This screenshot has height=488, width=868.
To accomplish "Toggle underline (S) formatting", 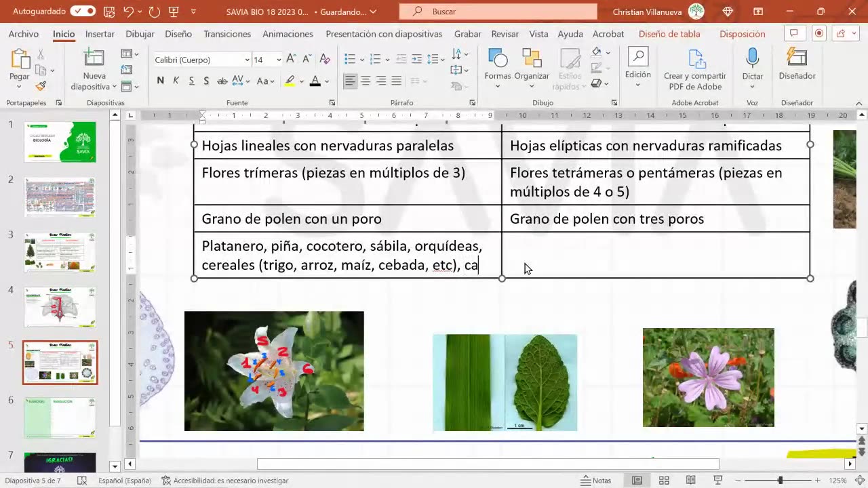I will point(191,81).
